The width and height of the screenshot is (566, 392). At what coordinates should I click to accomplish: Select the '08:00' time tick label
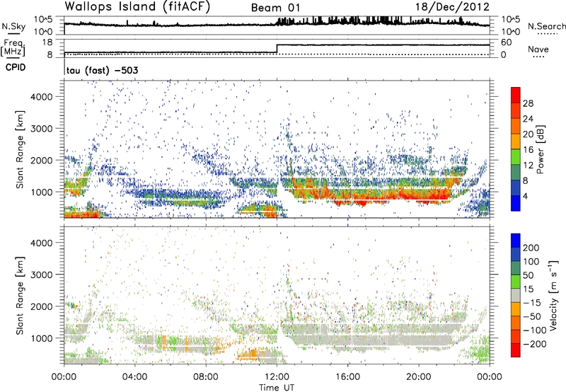point(206,377)
